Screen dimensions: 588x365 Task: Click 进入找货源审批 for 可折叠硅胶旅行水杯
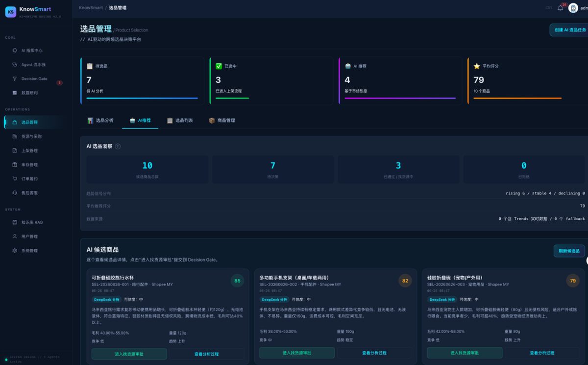point(129,353)
